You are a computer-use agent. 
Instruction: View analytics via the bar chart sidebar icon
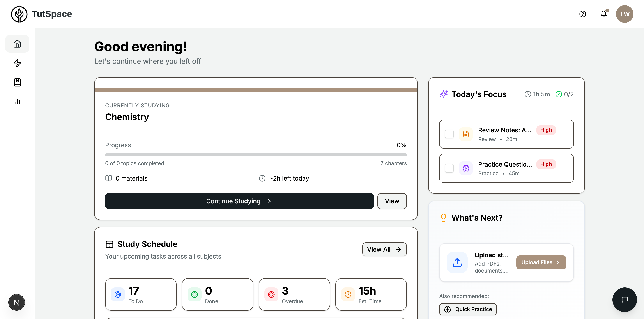pyautogui.click(x=17, y=101)
